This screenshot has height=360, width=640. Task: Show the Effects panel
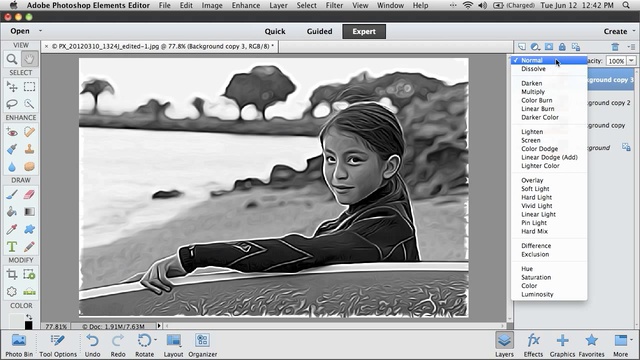(533, 345)
